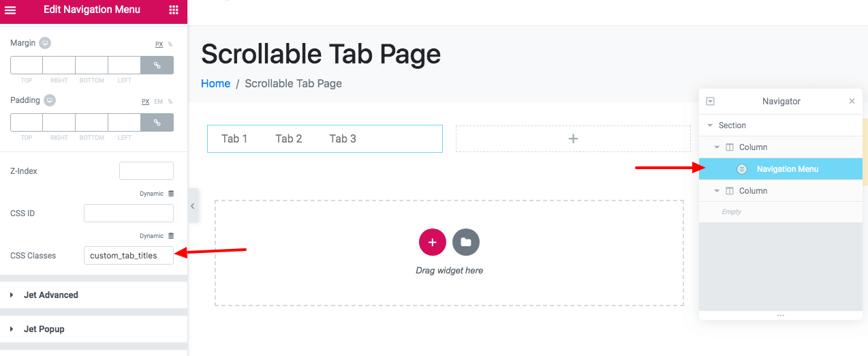Click the empty column add widget plus
Screen dimensions: 868x356
pos(573,138)
